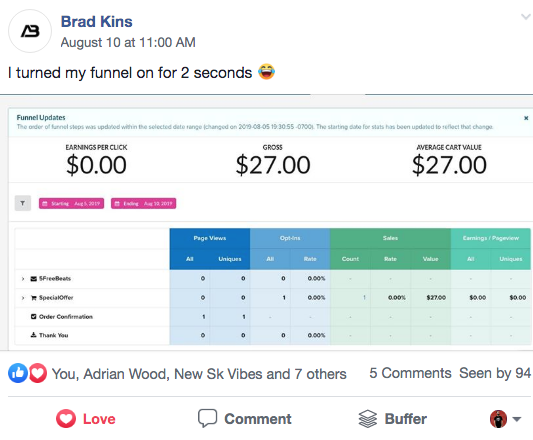
Task: Open the post options chevron menu
Action: tap(526, 17)
